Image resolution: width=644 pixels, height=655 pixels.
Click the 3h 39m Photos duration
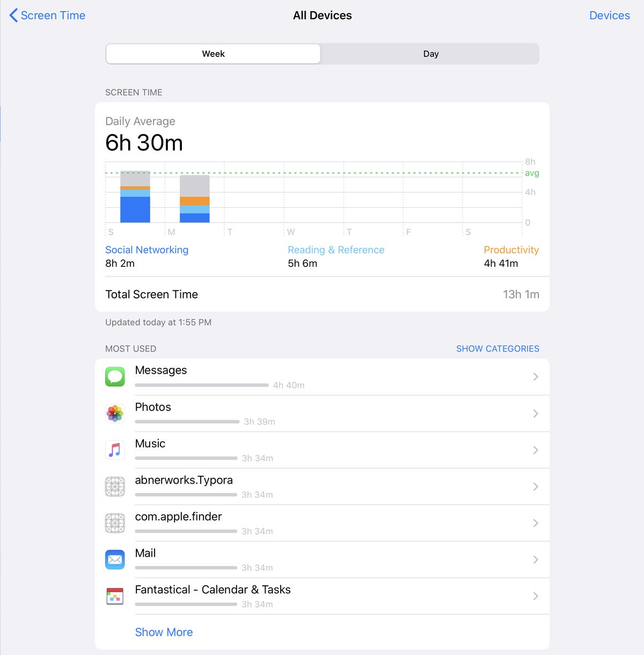(260, 421)
